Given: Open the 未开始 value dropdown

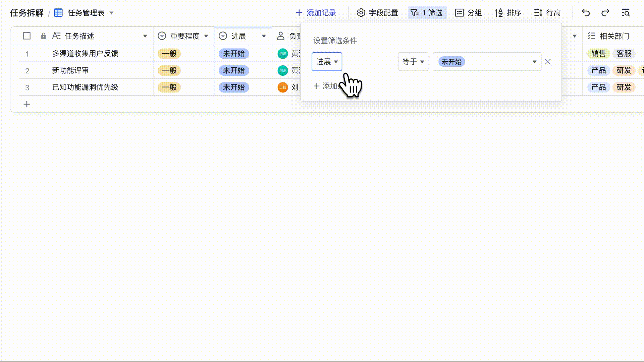Looking at the screenshot, I should click(487, 62).
